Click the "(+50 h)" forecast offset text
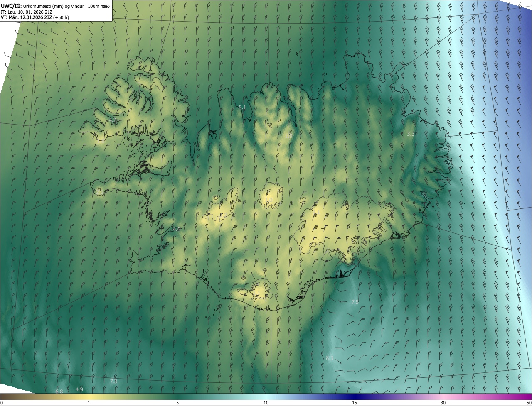 coord(60,18)
